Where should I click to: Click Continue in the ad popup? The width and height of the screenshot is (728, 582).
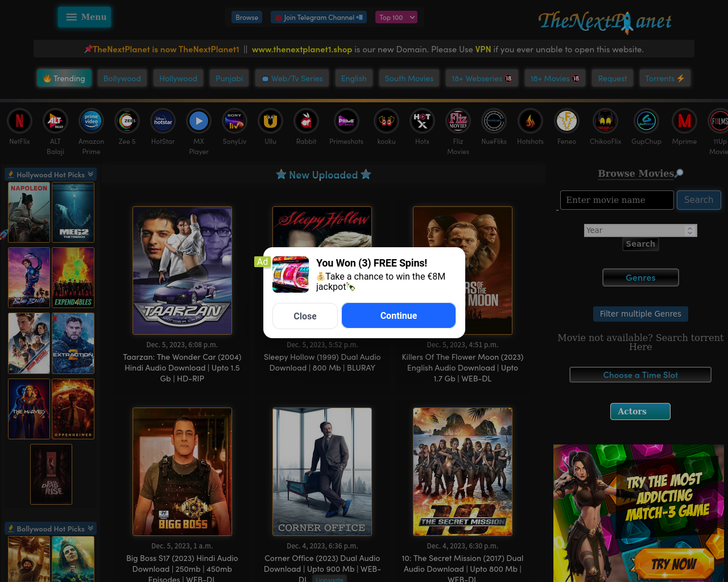(x=399, y=315)
